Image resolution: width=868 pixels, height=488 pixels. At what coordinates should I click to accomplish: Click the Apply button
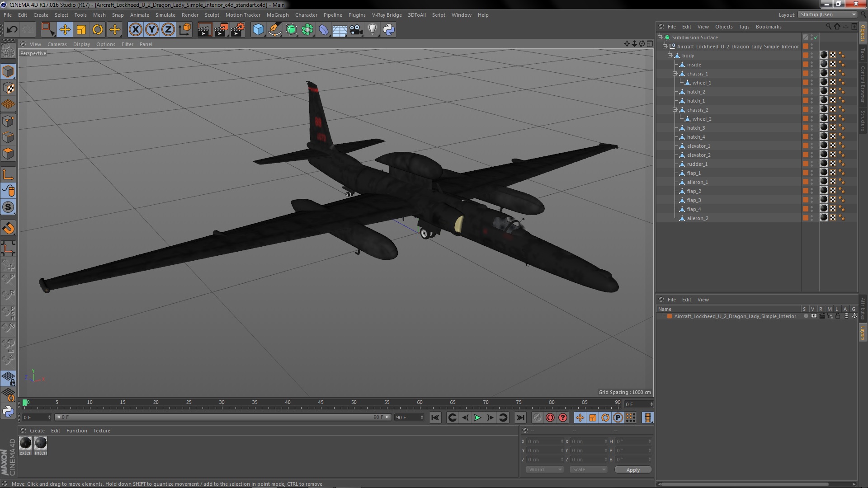(633, 470)
